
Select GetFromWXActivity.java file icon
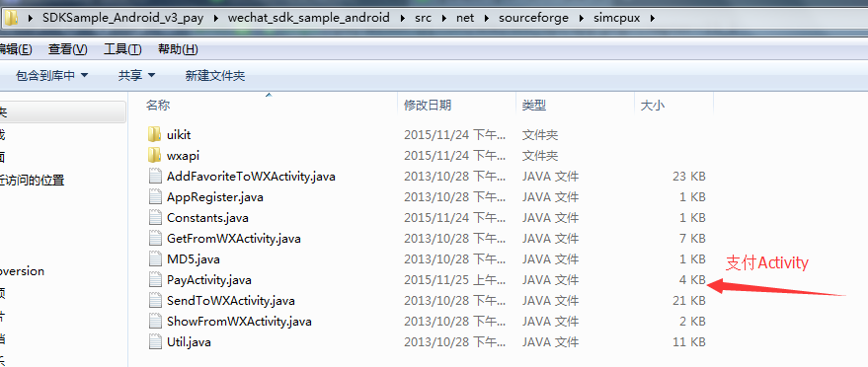tap(155, 239)
